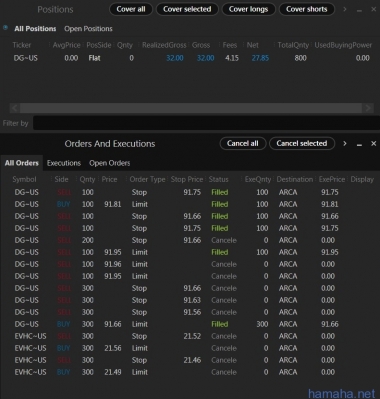This screenshot has height=399, width=380.
Task: Click the Net value 27.85
Action: click(x=260, y=58)
